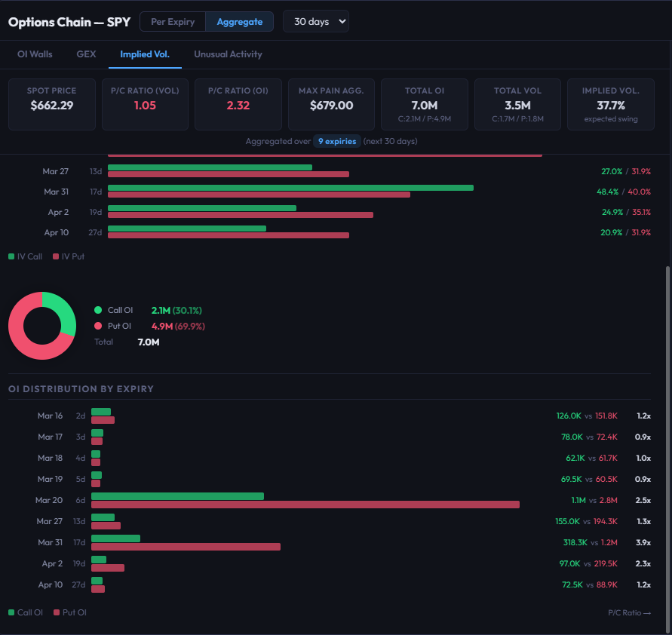Click the Total OI card

point(425,104)
